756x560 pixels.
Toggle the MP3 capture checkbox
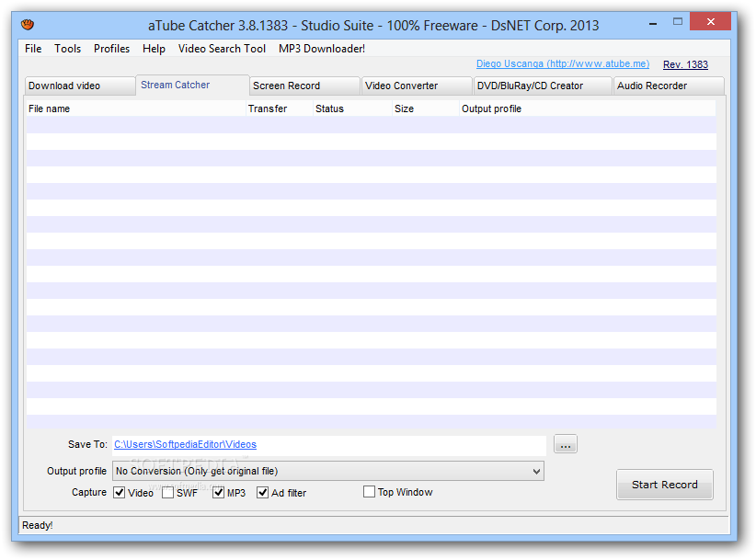(x=218, y=493)
